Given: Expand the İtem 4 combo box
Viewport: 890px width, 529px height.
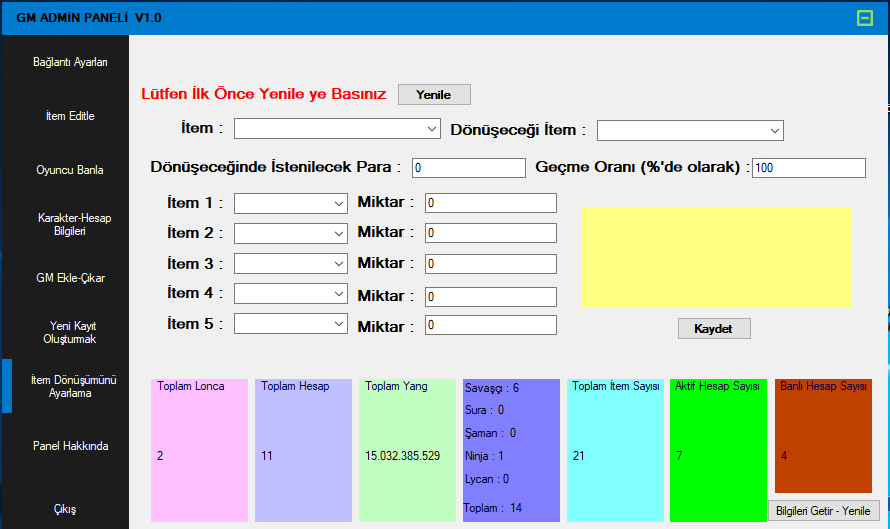Looking at the screenshot, I should point(291,293).
